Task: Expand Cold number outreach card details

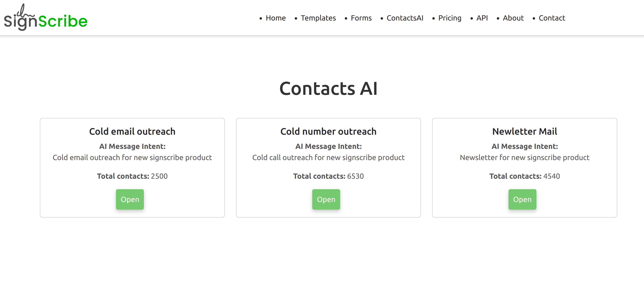Action: [x=326, y=199]
